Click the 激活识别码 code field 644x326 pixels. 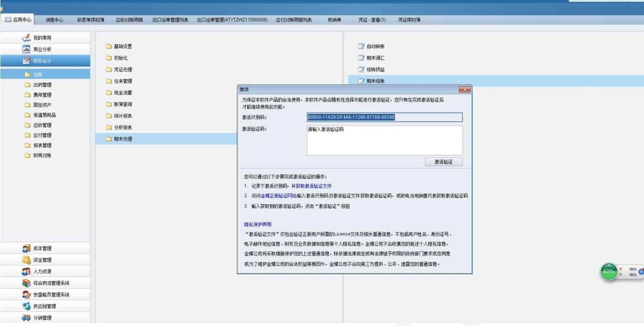pyautogui.click(x=385, y=117)
